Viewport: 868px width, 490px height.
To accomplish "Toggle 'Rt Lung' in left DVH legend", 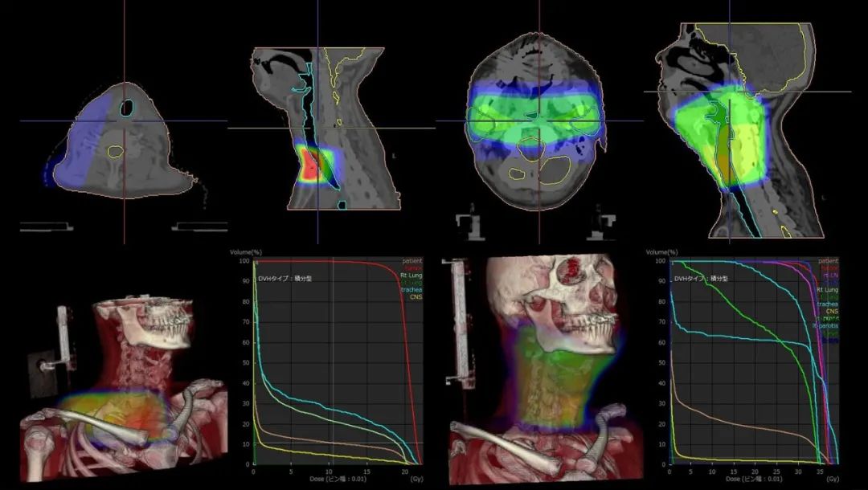I will click(410, 276).
